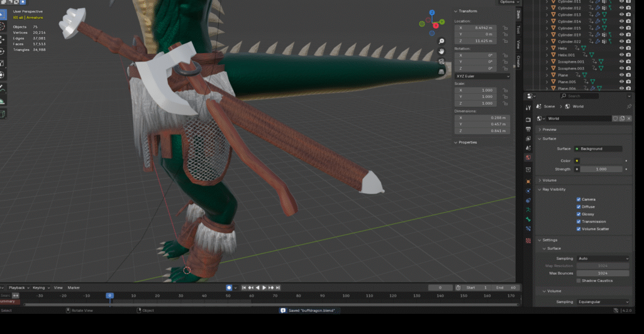
Task: Expand the Preview panel section
Action: pyautogui.click(x=549, y=129)
